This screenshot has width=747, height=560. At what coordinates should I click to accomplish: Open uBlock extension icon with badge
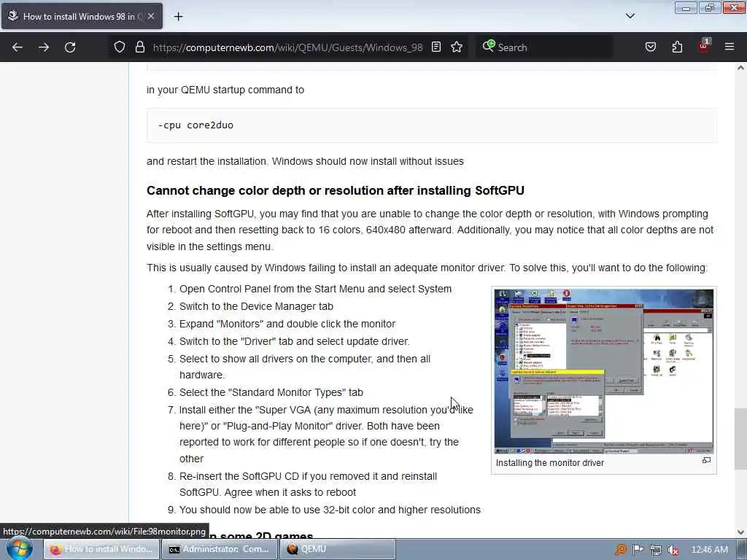pyautogui.click(x=704, y=46)
